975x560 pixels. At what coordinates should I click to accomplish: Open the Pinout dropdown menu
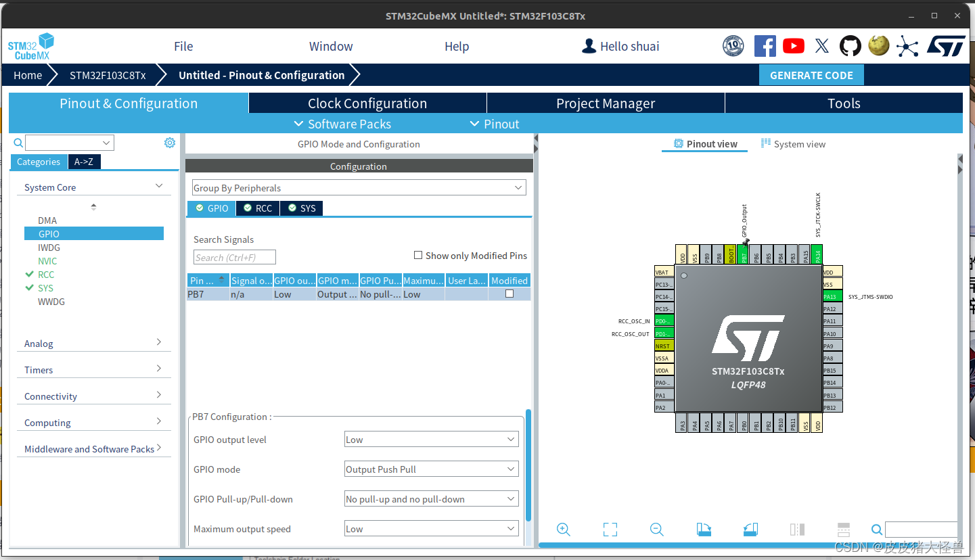pyautogui.click(x=495, y=124)
